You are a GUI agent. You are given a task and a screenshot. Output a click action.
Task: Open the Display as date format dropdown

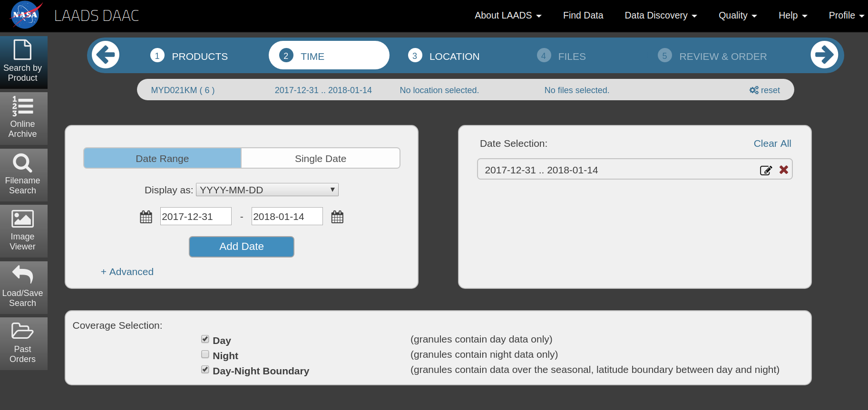pos(267,190)
